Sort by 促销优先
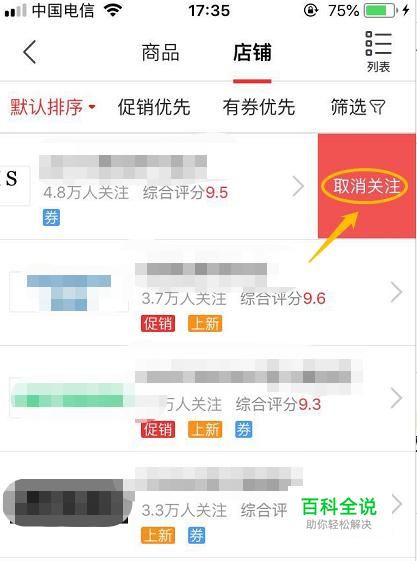417x561 pixels. point(154,107)
